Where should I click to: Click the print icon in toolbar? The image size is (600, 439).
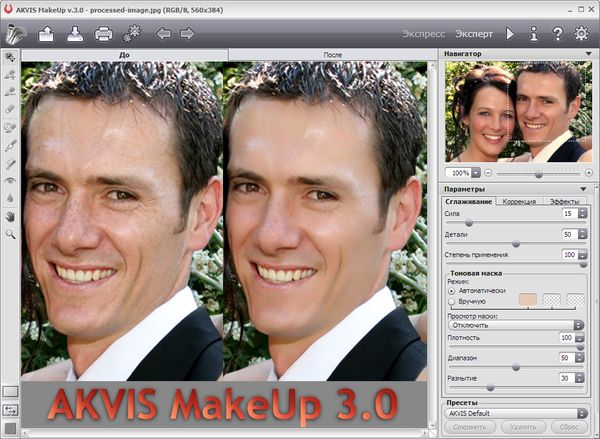pyautogui.click(x=103, y=34)
